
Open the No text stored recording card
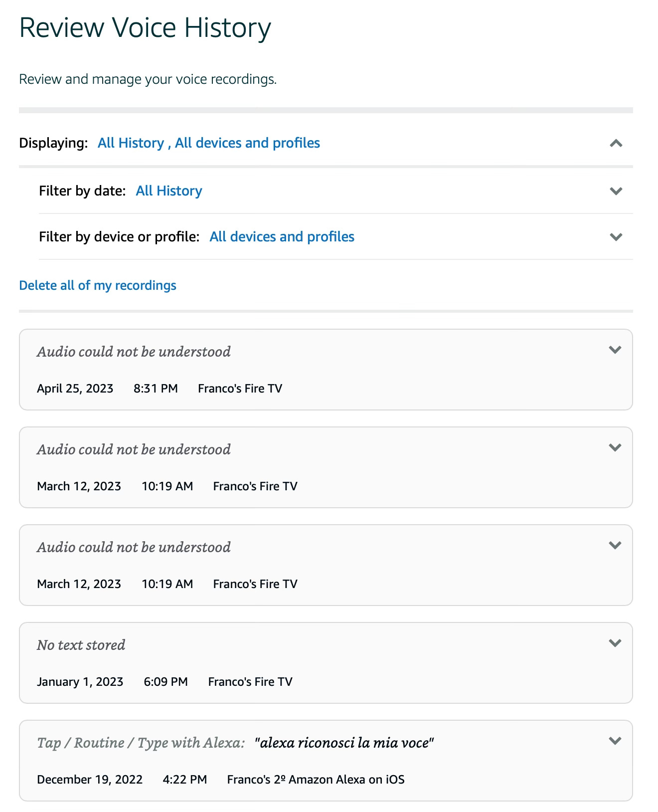click(326, 663)
